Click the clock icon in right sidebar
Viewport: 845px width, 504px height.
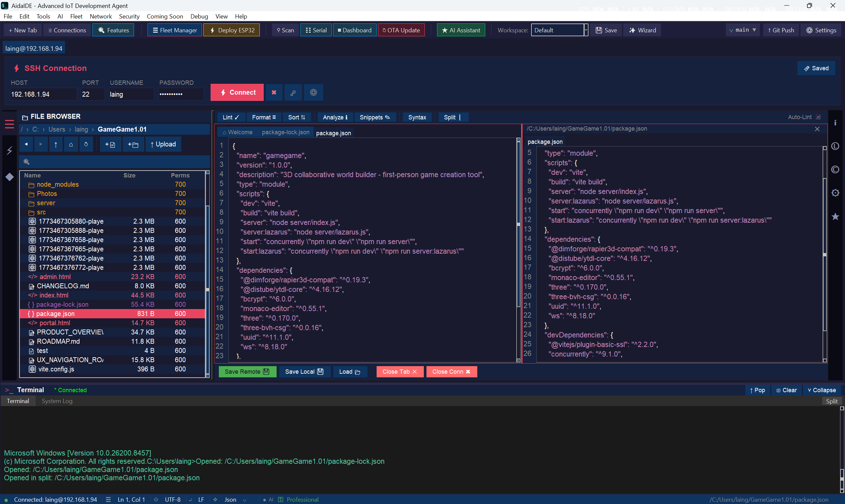[x=835, y=146]
